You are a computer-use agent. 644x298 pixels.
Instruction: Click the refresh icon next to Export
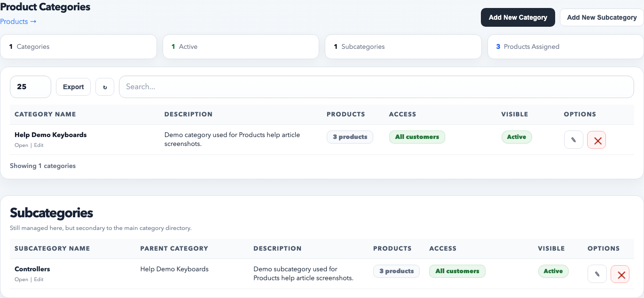(105, 87)
